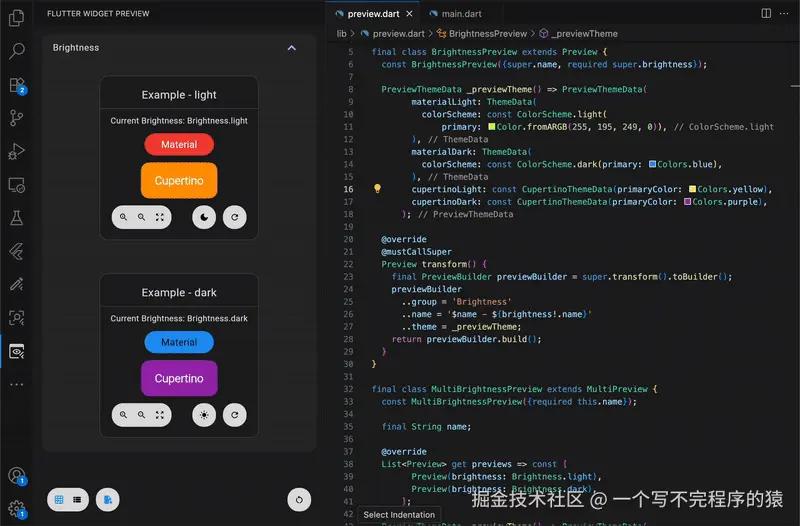The height and width of the screenshot is (526, 800).
Task: Switch to the main.dart tab
Action: pyautogui.click(x=456, y=14)
